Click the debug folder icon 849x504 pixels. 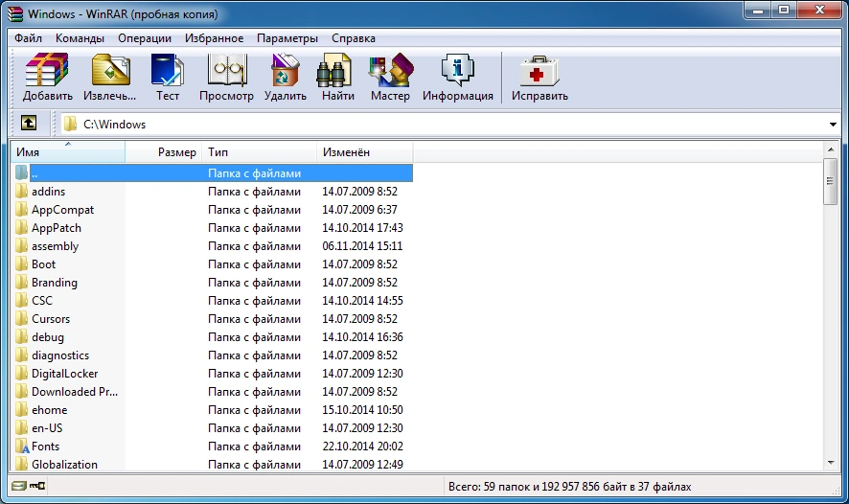(21, 336)
